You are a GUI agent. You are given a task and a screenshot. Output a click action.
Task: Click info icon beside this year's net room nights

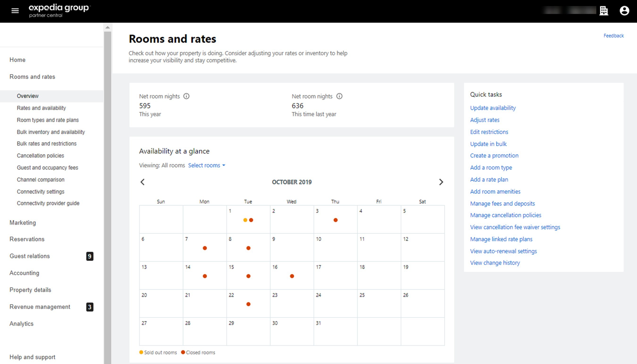186,96
